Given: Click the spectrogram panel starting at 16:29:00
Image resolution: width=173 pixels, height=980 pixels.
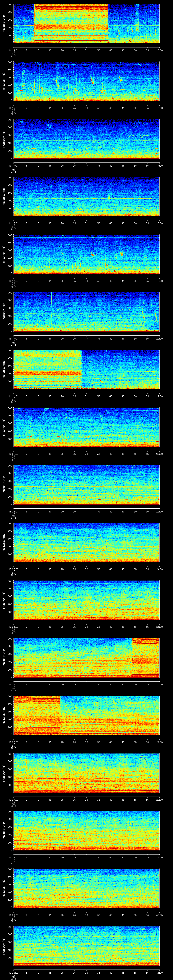Looking at the screenshot, I should tap(87, 888).
